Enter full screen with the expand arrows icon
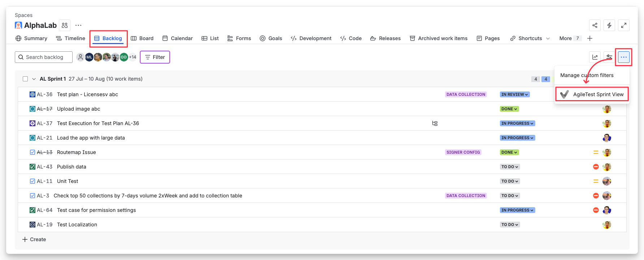This screenshot has height=260, width=644. tap(624, 25)
